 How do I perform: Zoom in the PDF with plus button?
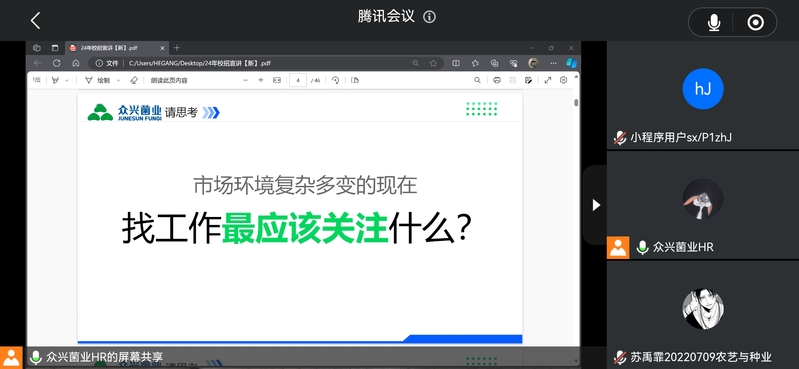point(261,80)
